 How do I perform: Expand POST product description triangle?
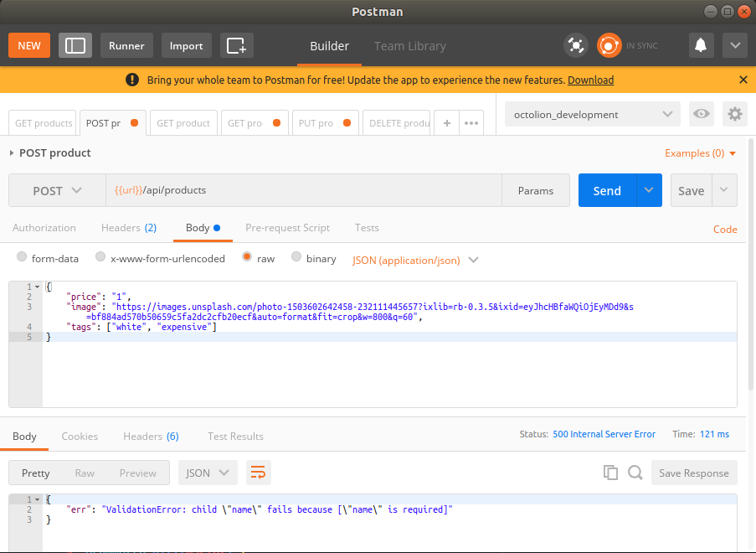[x=12, y=153]
